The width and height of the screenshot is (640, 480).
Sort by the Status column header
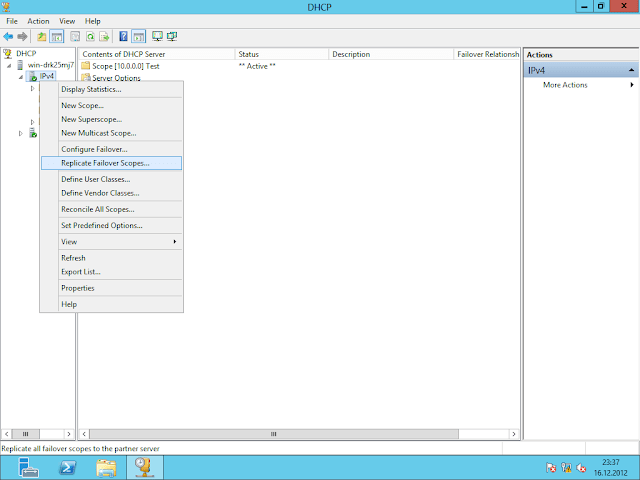pyautogui.click(x=280, y=54)
